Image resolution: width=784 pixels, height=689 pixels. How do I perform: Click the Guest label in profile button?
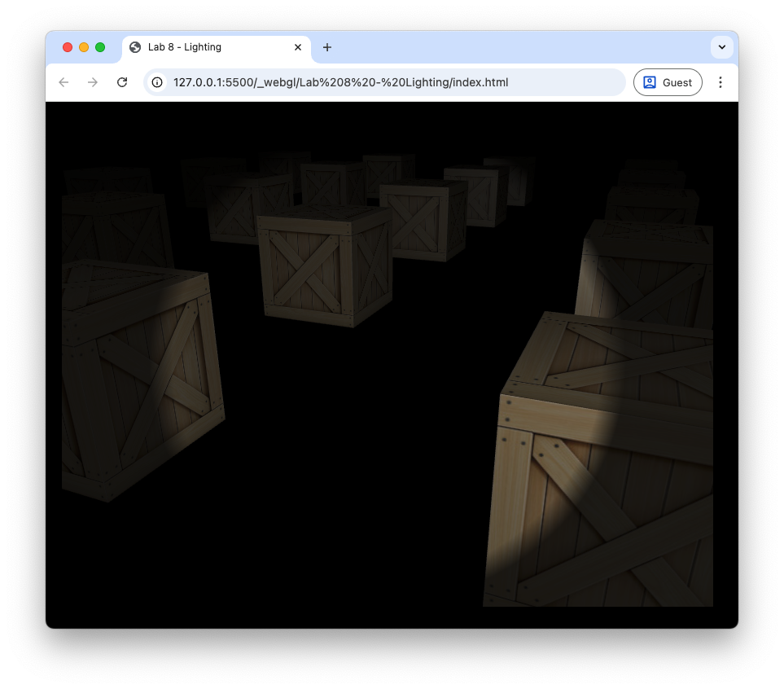[x=677, y=82]
